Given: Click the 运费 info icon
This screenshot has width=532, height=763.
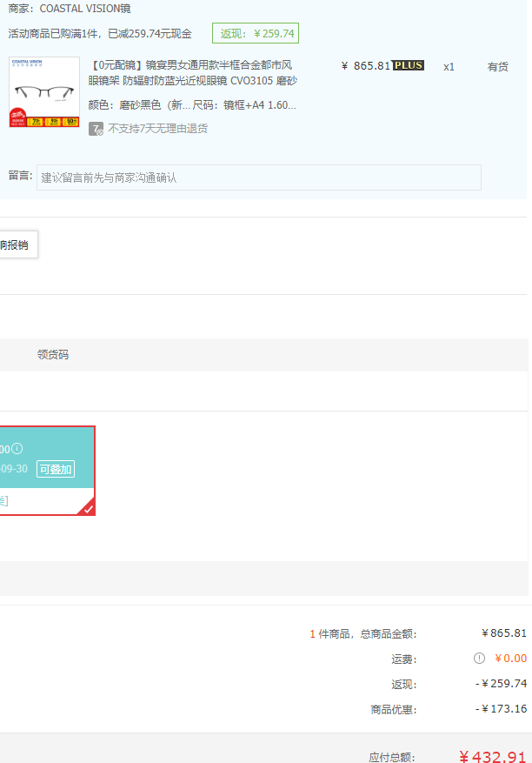Looking at the screenshot, I should coord(479,659).
